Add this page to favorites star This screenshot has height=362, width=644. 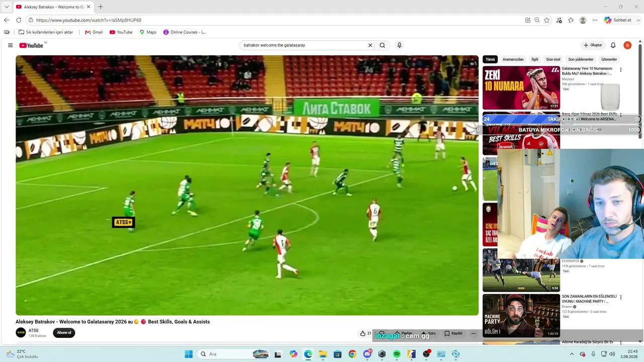(x=547, y=20)
